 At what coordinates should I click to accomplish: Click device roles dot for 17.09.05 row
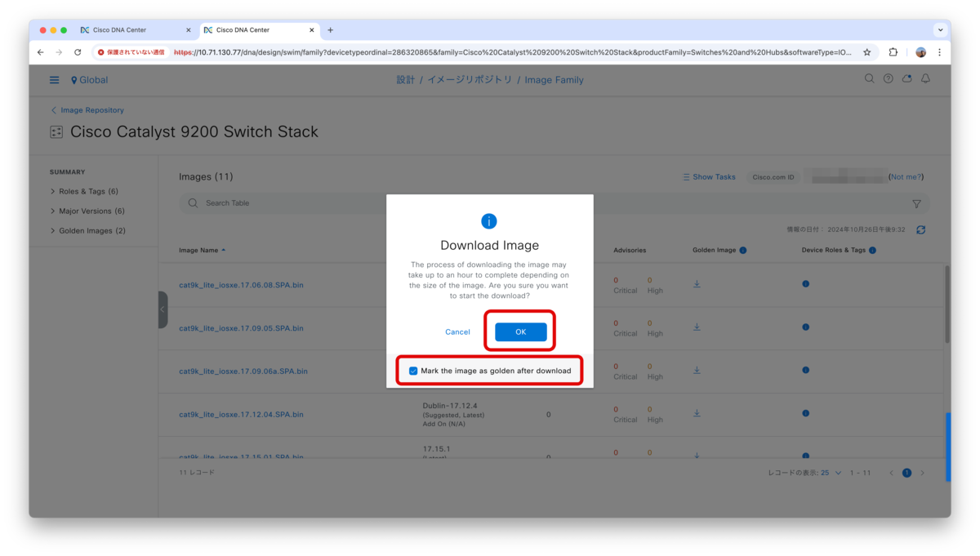(805, 327)
